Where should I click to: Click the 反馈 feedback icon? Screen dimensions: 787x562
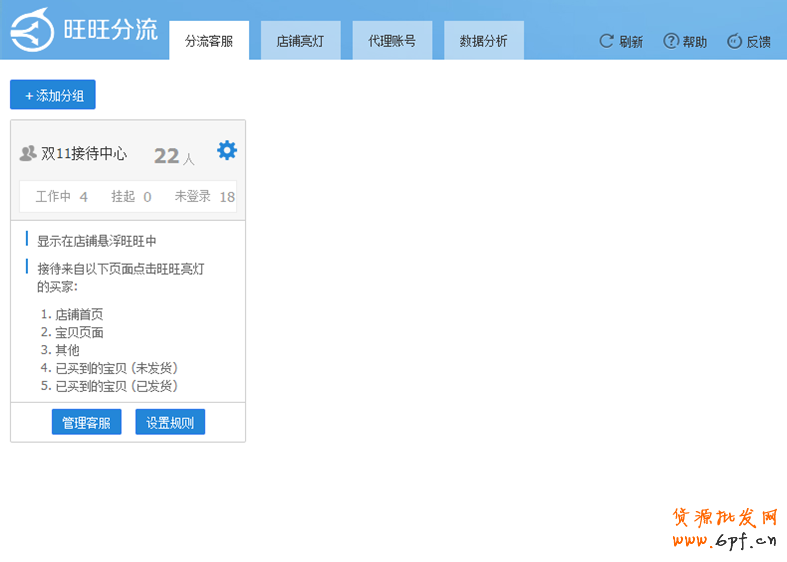(734, 41)
